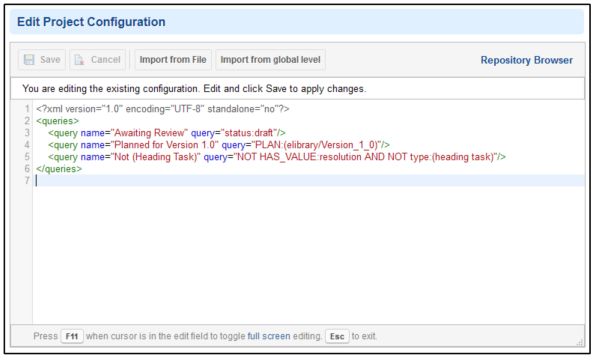The width and height of the screenshot is (595, 360).
Task: Click the "Not (Heading Task)" name value
Action: [x=156, y=157]
